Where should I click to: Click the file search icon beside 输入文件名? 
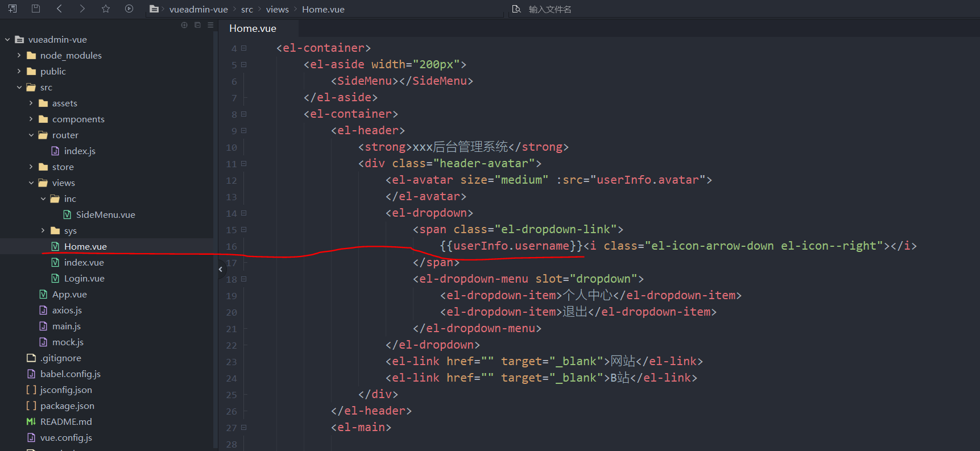tap(516, 9)
